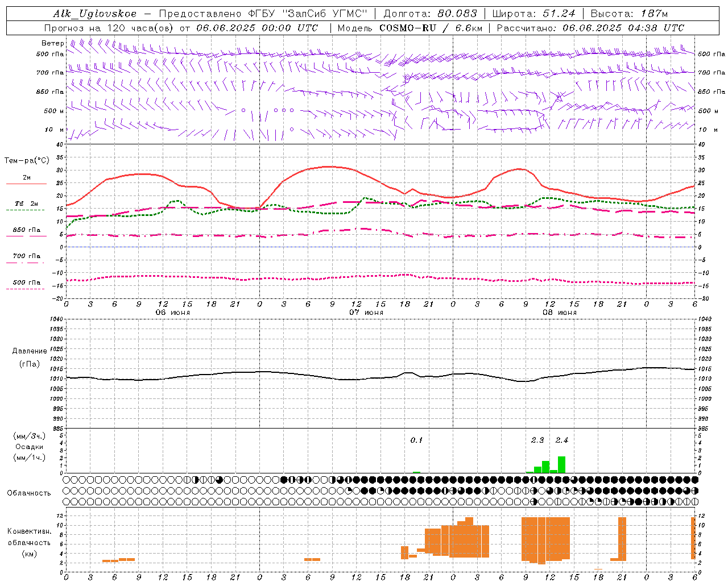Screen dimensions: 728x582
Task: Click the "Облачность" cloud cover label
Action: [x=29, y=493]
